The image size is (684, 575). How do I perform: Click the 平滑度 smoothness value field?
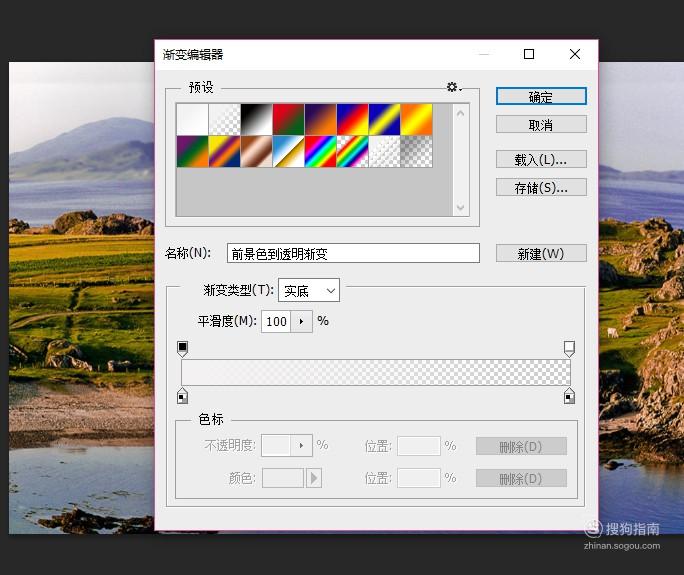276,322
